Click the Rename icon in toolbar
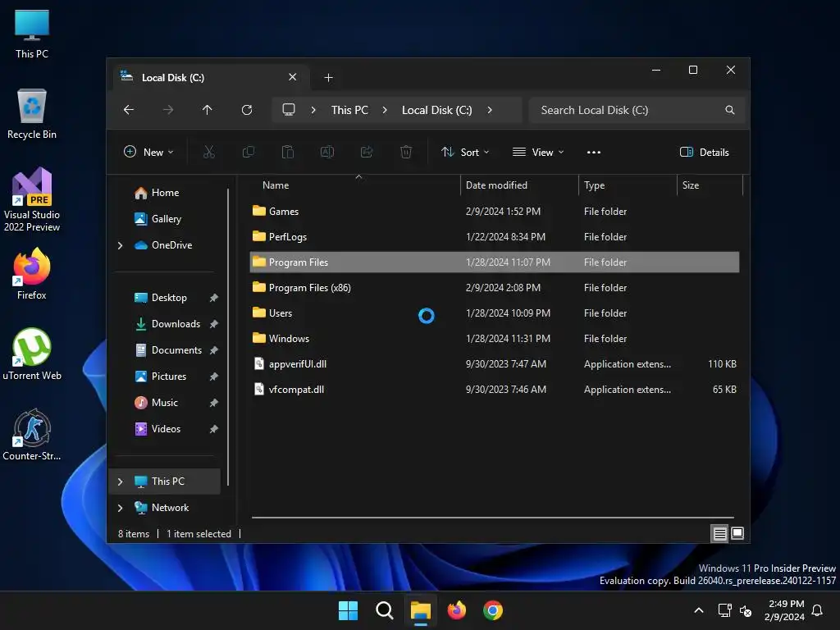Viewport: 840px width, 630px height. (326, 152)
